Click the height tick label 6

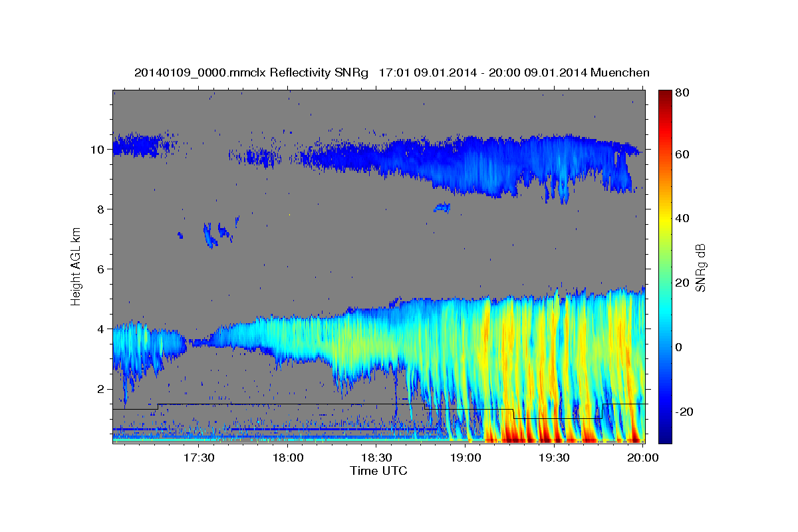coord(100,269)
